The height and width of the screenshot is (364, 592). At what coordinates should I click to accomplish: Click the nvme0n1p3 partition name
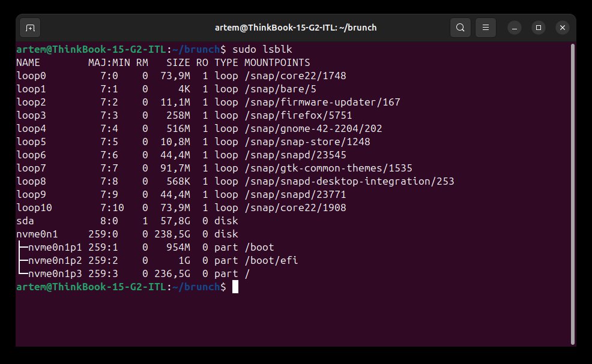tap(54, 273)
